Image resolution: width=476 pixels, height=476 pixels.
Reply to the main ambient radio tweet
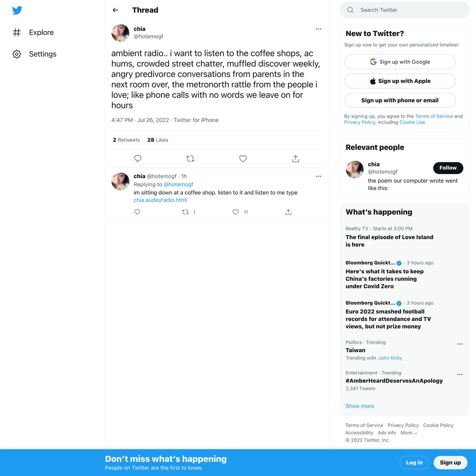click(x=138, y=159)
